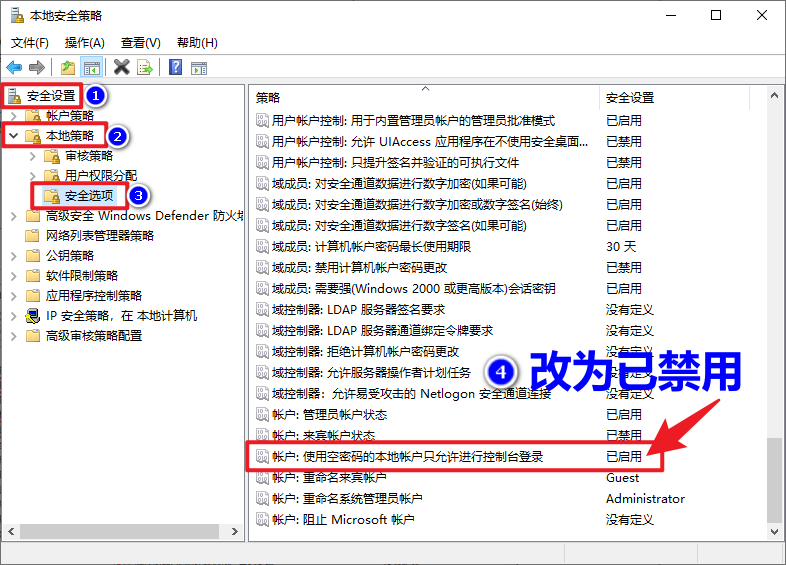The width and height of the screenshot is (786, 565).
Task: Click the show/hide action pane icon
Action: point(199,68)
